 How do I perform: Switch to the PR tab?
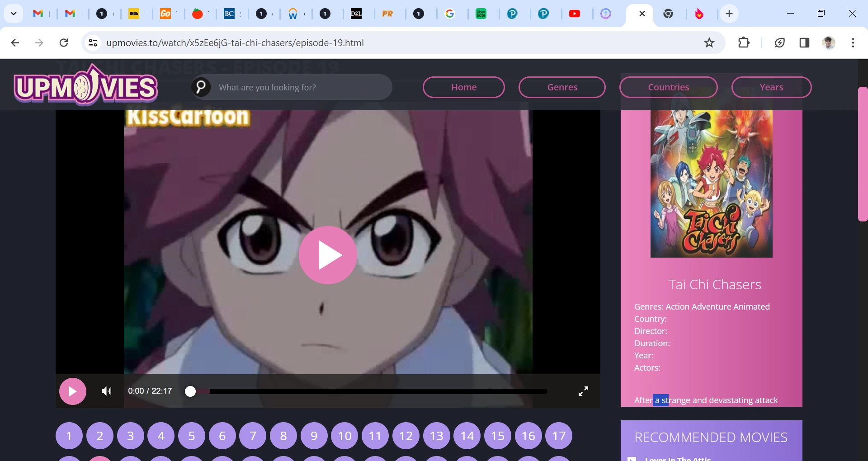(x=387, y=14)
